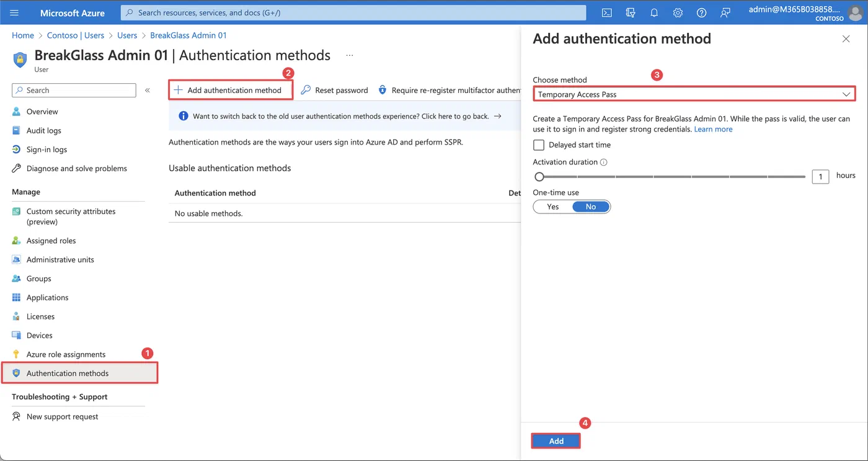The height and width of the screenshot is (461, 868).
Task: Open Applications in the Manage section
Action: pyautogui.click(x=47, y=297)
